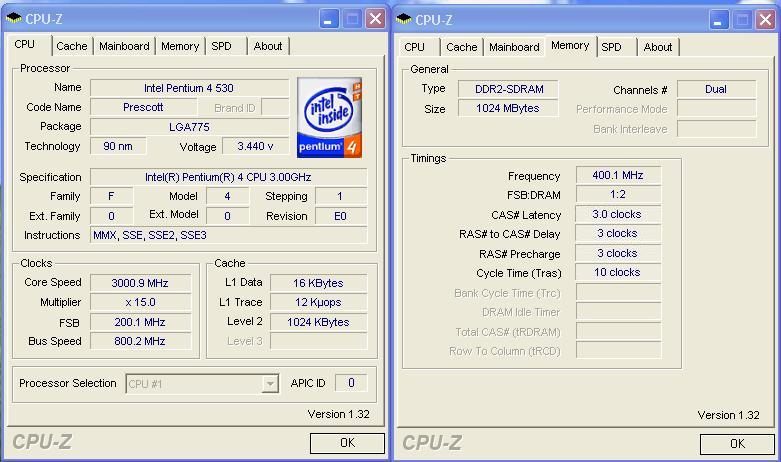Click the CAS# Latency value '3.0 clocks'
The height and width of the screenshot is (462, 781).
click(x=618, y=214)
